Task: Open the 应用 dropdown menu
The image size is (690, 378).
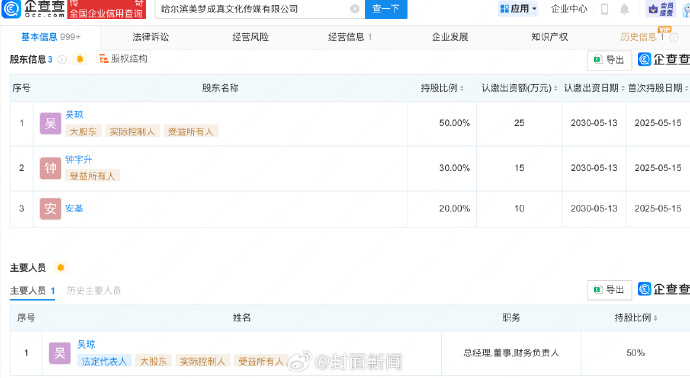Action: point(518,9)
